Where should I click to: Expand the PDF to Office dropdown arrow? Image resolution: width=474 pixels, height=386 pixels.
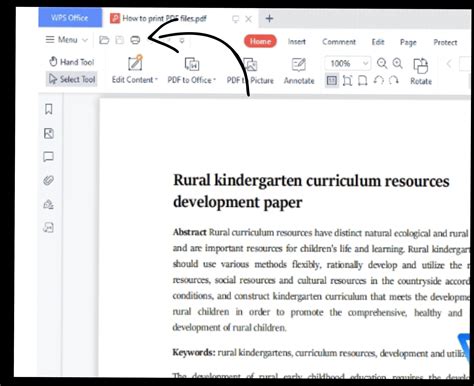[214, 80]
